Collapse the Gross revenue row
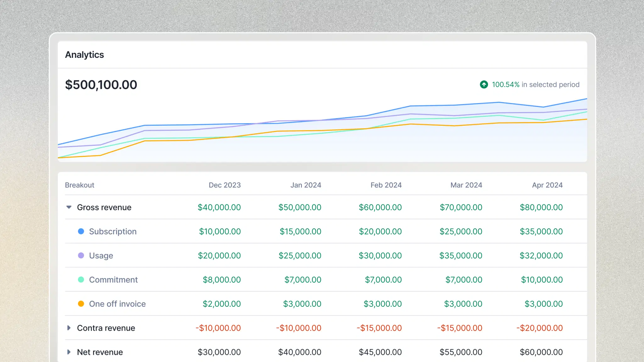 click(x=69, y=207)
